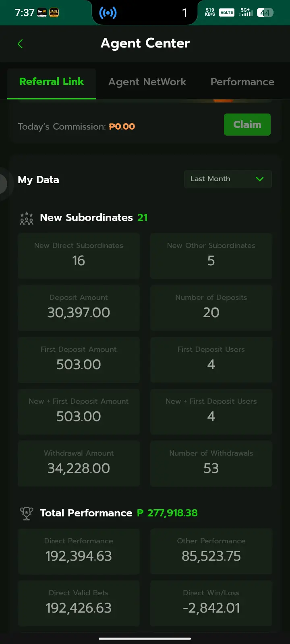
Task: Open the Last Month period dropdown
Action: pyautogui.click(x=228, y=179)
